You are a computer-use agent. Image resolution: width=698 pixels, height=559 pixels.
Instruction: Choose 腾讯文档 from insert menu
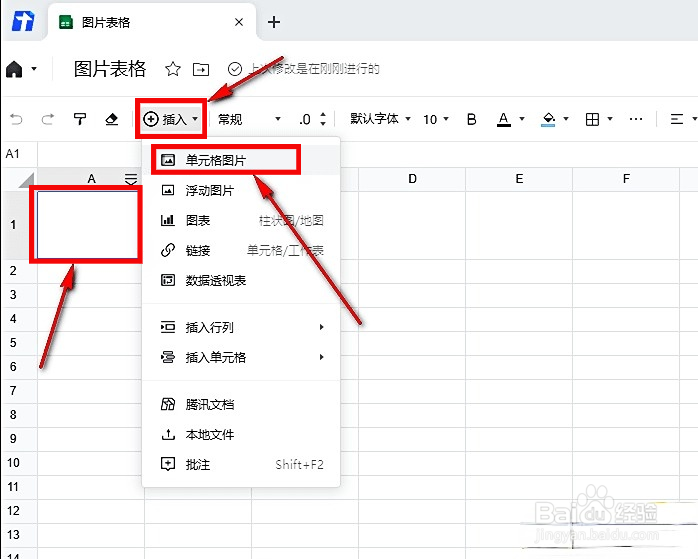(240, 405)
